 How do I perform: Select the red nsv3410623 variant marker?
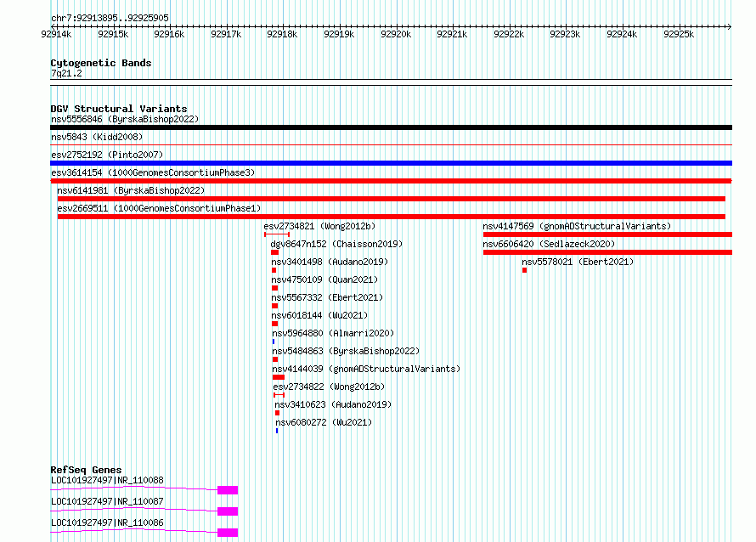pyautogui.click(x=277, y=413)
